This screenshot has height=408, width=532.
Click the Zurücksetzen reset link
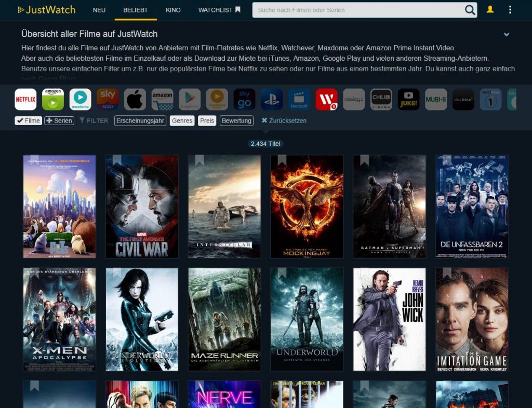tap(284, 120)
